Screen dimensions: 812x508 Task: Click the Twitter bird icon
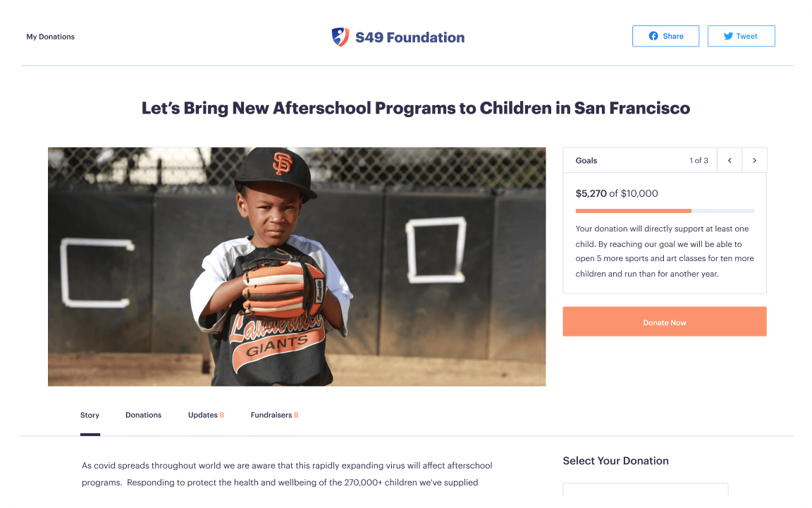pyautogui.click(x=728, y=36)
